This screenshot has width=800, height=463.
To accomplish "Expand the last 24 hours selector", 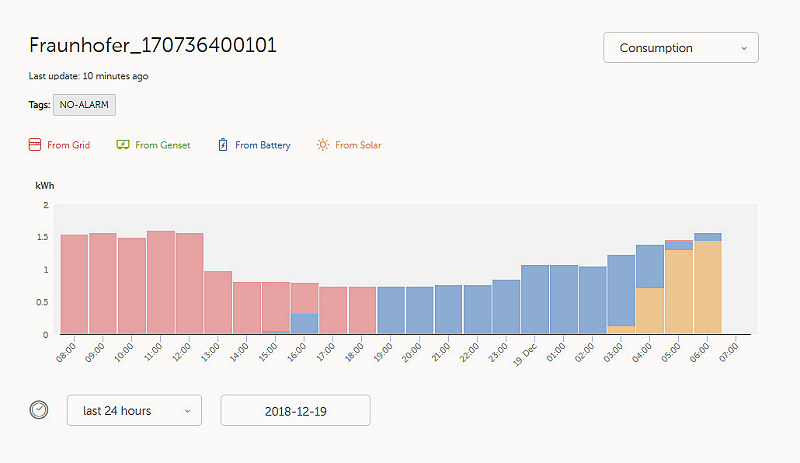I will pyautogui.click(x=134, y=410).
